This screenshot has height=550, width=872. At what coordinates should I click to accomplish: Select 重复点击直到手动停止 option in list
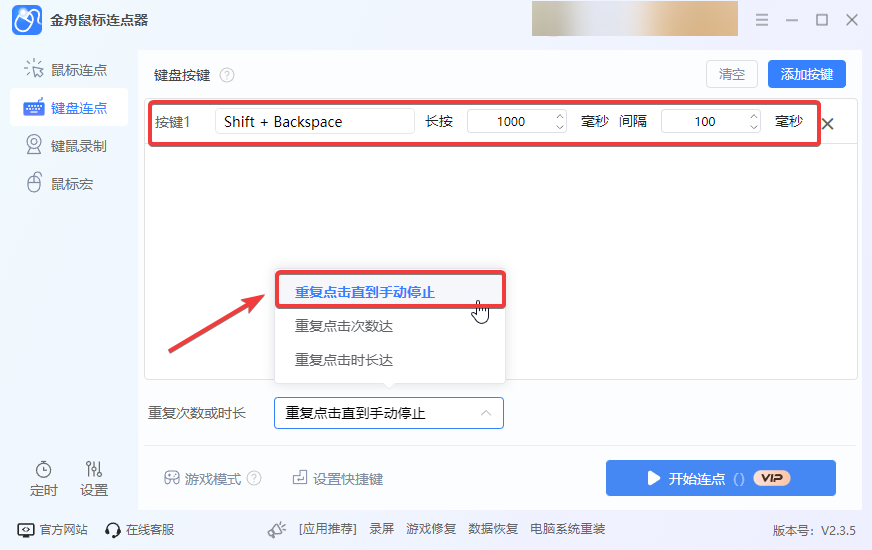(390, 291)
